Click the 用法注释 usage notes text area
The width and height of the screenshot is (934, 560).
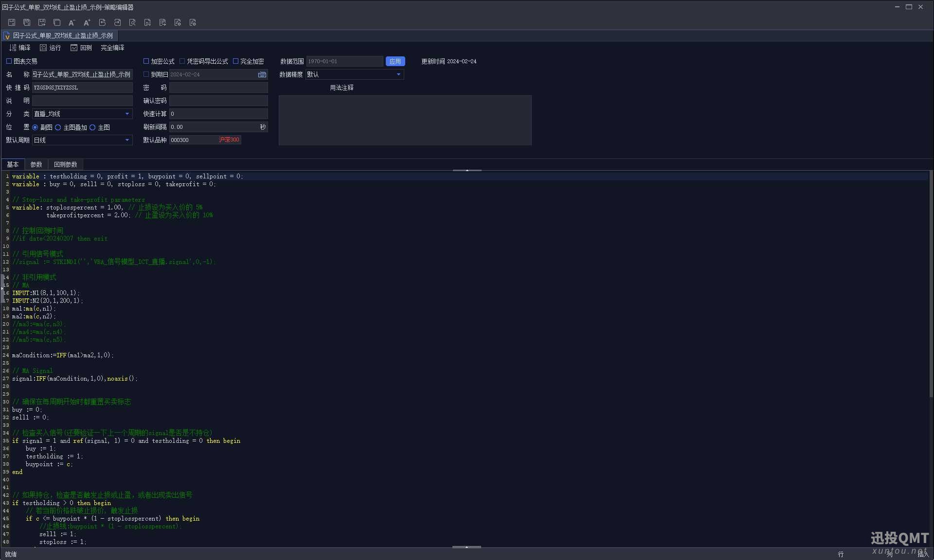click(405, 120)
